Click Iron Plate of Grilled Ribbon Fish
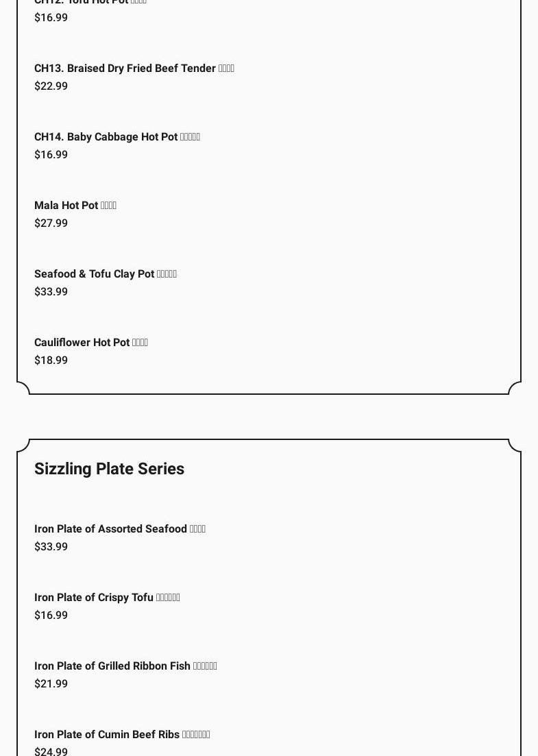The width and height of the screenshot is (538, 756). (x=125, y=666)
